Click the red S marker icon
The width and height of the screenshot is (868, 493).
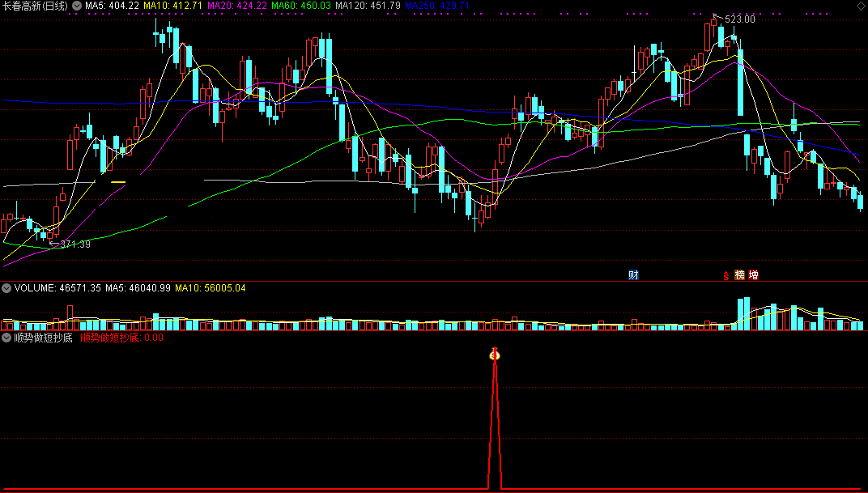[x=726, y=275]
